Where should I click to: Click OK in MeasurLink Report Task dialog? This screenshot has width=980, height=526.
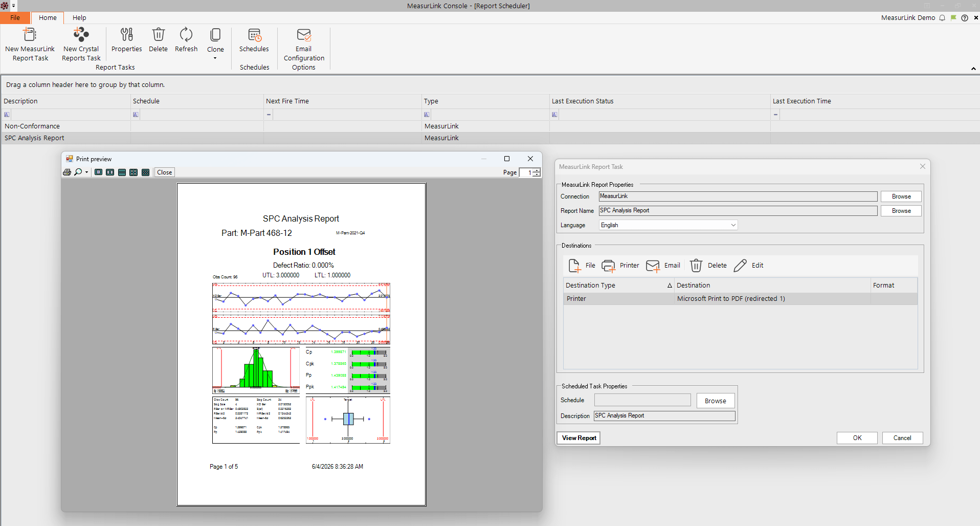(x=857, y=438)
